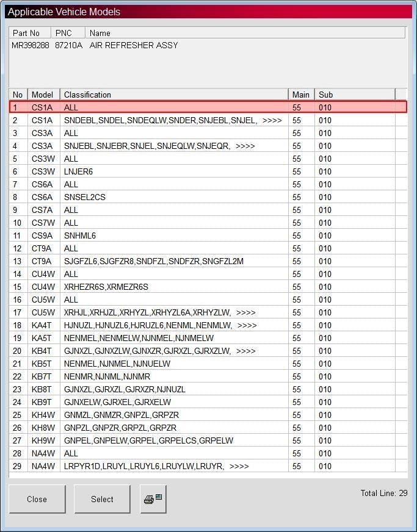
Task: Select row 5 CS3W model cell
Action: pyautogui.click(x=43, y=159)
